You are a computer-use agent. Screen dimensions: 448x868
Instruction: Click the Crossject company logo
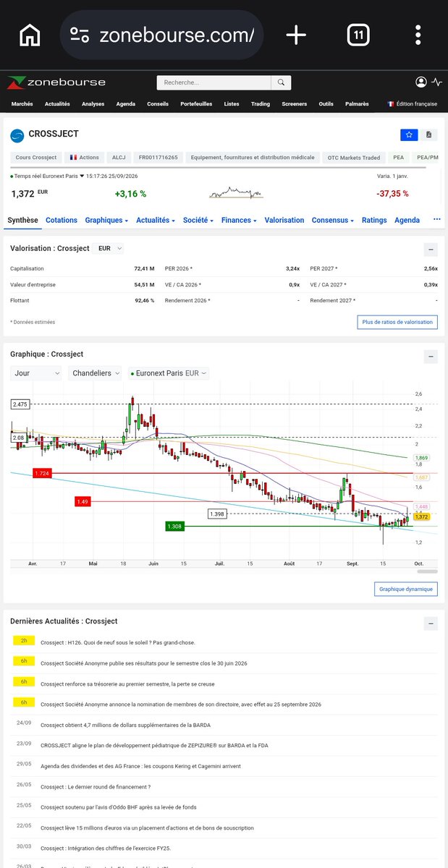click(x=17, y=135)
